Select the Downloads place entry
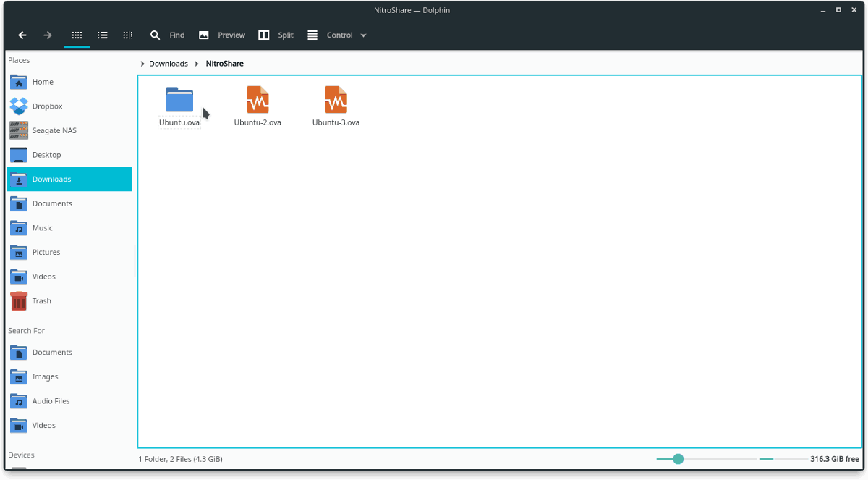 point(51,179)
